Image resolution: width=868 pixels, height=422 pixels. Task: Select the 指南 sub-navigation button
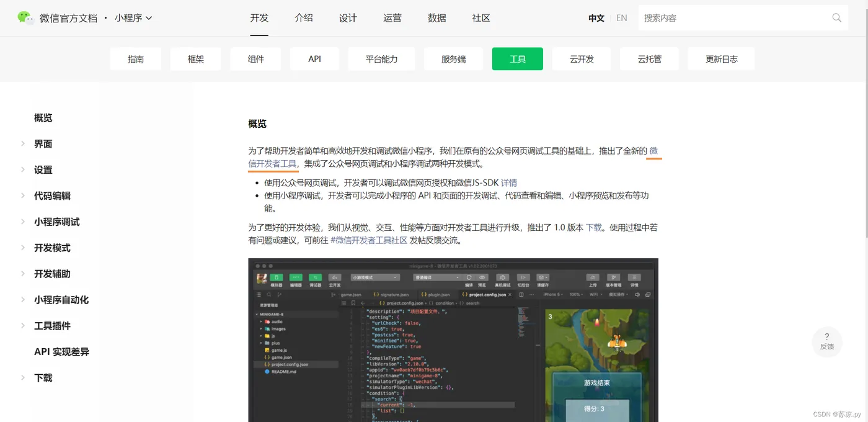(x=136, y=59)
